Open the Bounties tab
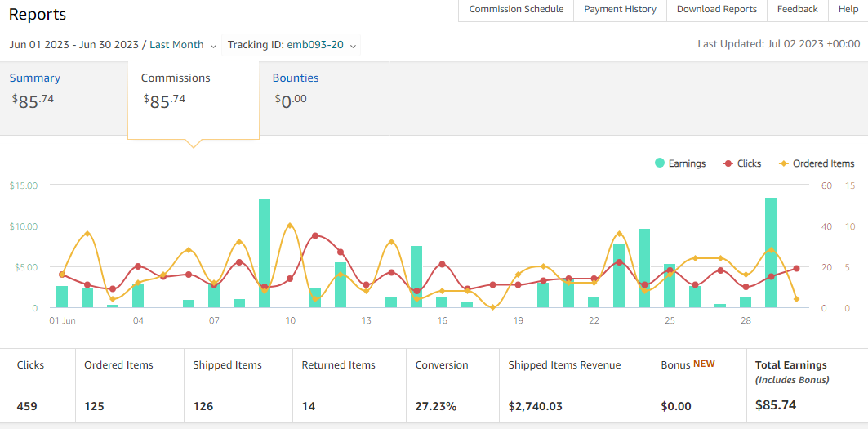Viewport: 868px width, 429px height. (296, 78)
